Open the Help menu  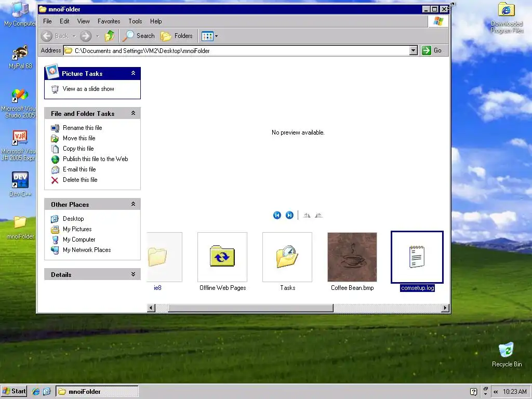(x=156, y=21)
